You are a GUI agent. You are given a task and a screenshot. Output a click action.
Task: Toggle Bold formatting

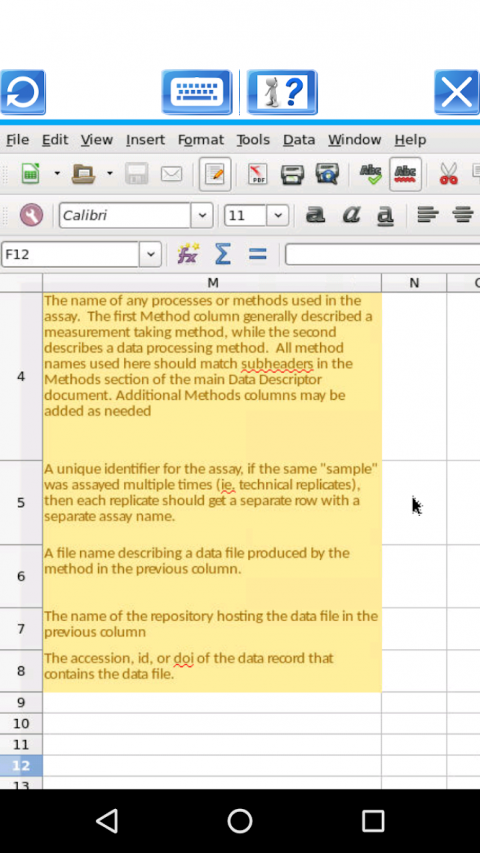[315, 215]
